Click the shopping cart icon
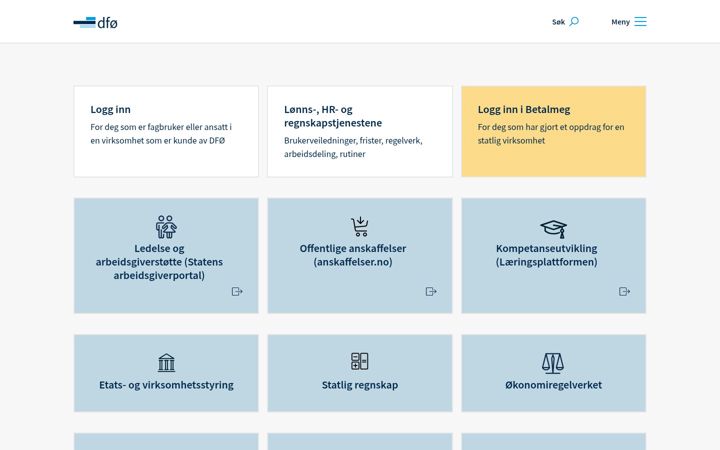The width and height of the screenshot is (720, 450). click(360, 227)
